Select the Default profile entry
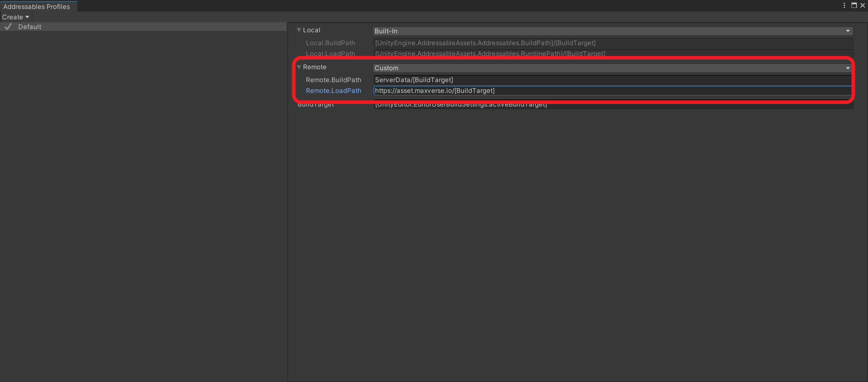Viewport: 868px width, 382px height. (x=143, y=27)
